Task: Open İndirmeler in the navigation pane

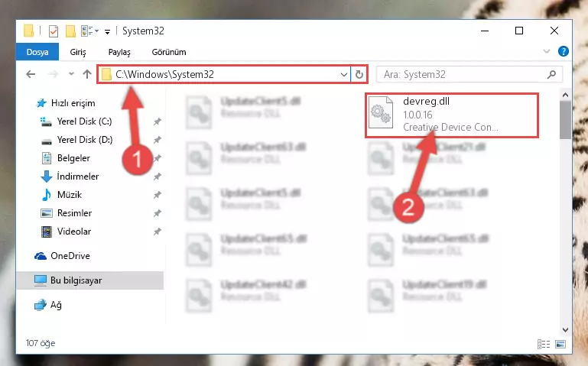Action: click(x=78, y=176)
